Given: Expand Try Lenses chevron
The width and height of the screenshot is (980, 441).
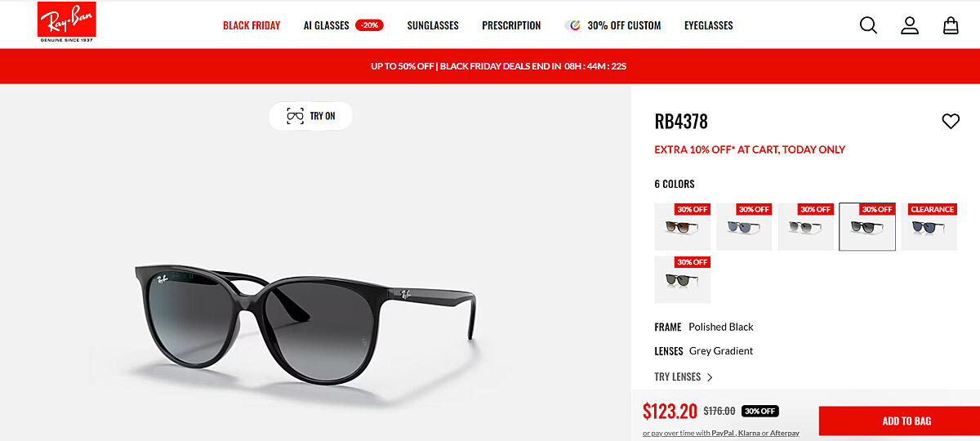Looking at the screenshot, I should tap(710, 377).
